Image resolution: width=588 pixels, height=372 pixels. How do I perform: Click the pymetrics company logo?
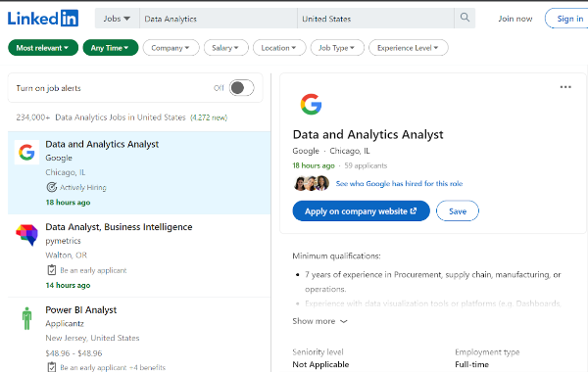click(x=26, y=235)
